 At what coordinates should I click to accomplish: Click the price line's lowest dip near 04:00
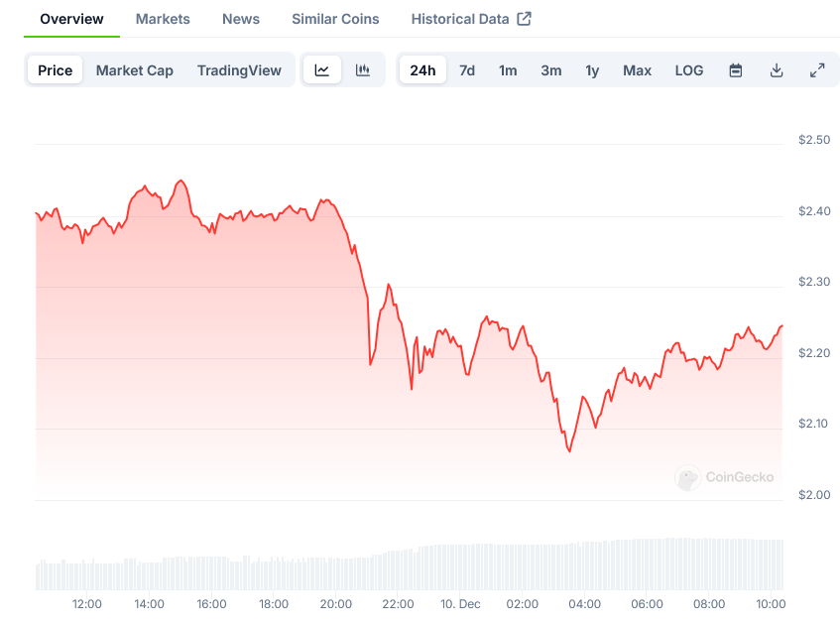tap(569, 451)
